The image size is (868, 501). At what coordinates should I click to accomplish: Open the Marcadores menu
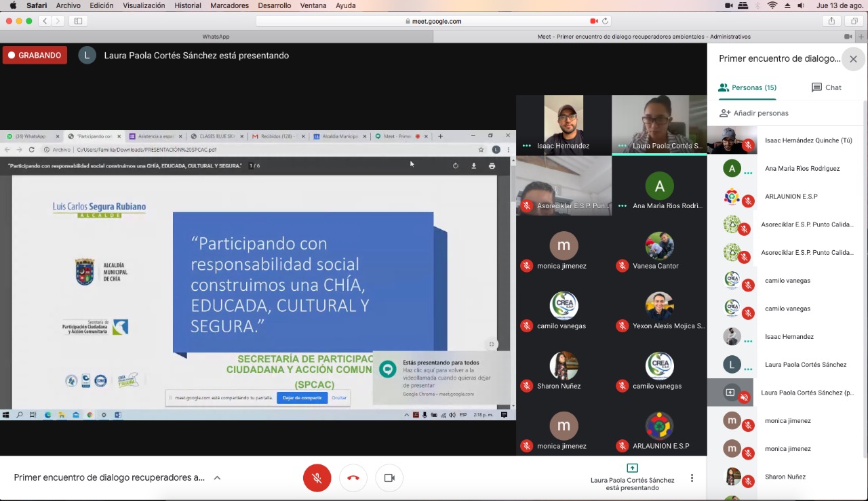click(229, 5)
